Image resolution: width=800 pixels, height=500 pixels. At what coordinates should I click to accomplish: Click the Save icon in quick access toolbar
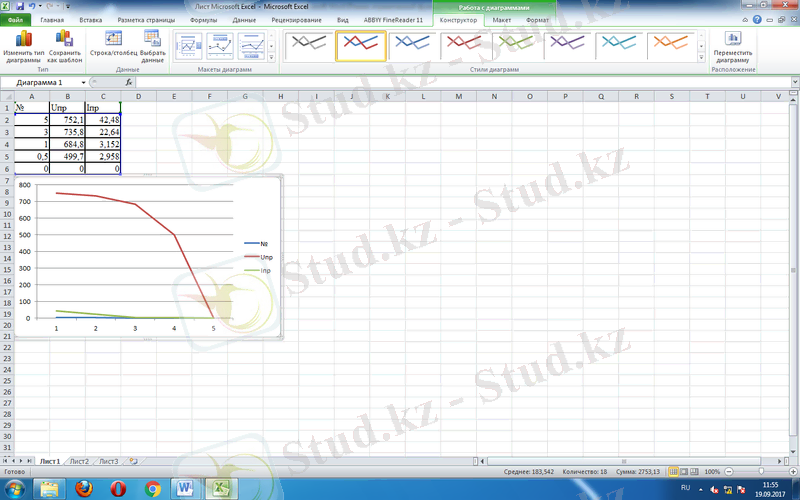pyautogui.click(x=20, y=7)
